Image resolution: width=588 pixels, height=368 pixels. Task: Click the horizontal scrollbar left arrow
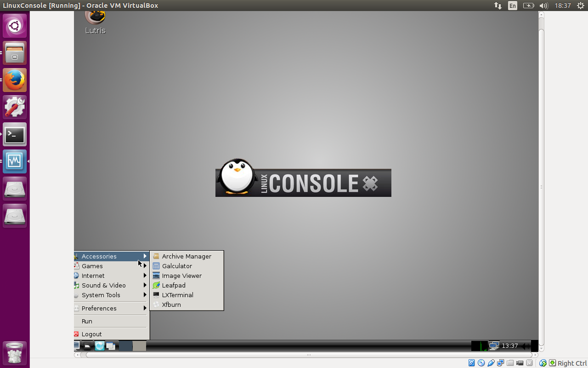point(77,355)
